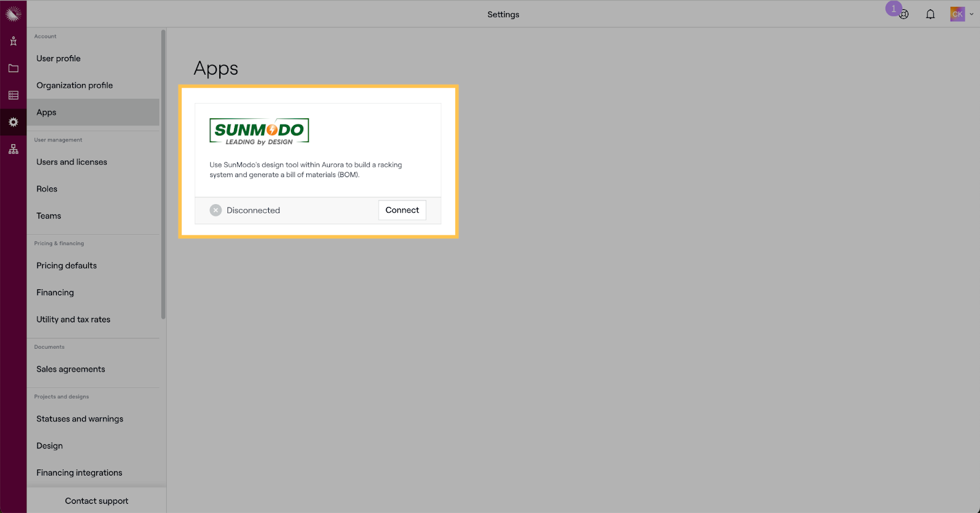Click the Connect button for SunModo

pyautogui.click(x=402, y=210)
